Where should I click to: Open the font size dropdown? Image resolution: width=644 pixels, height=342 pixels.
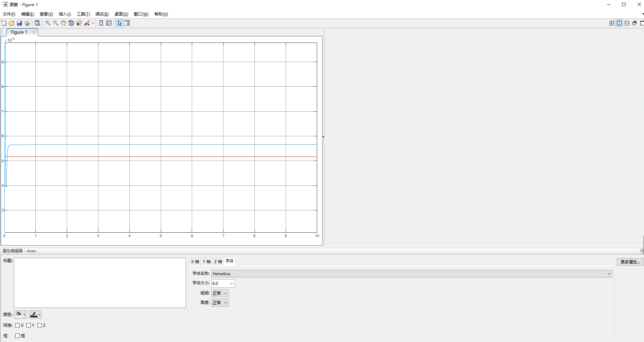tap(231, 283)
